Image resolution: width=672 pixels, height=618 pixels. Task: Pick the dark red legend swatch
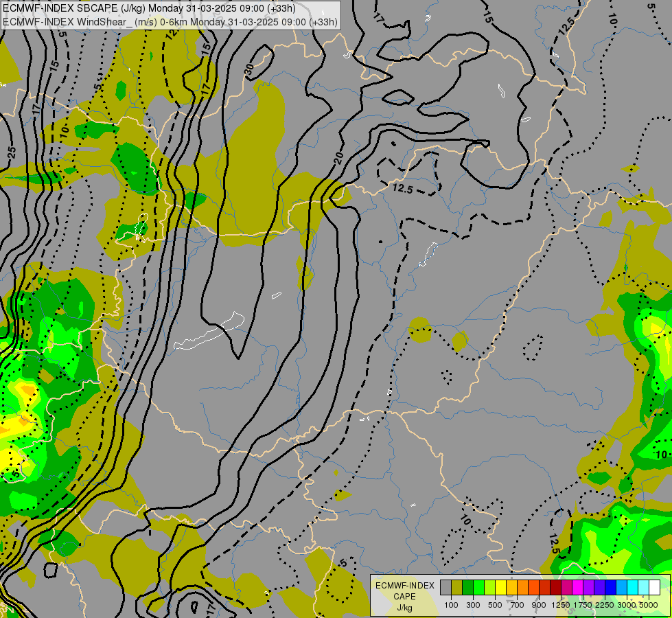pyautogui.click(x=555, y=587)
